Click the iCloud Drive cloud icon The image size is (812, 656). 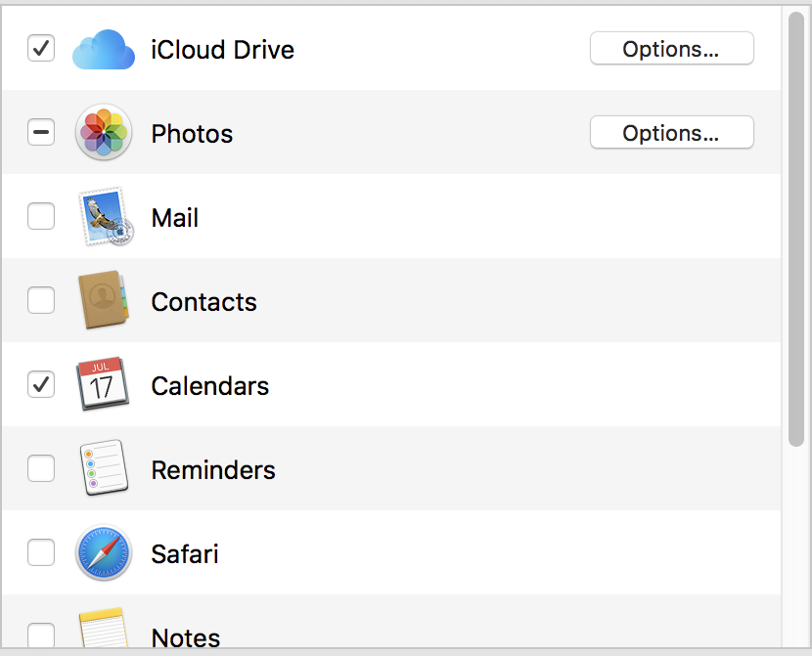(x=104, y=49)
